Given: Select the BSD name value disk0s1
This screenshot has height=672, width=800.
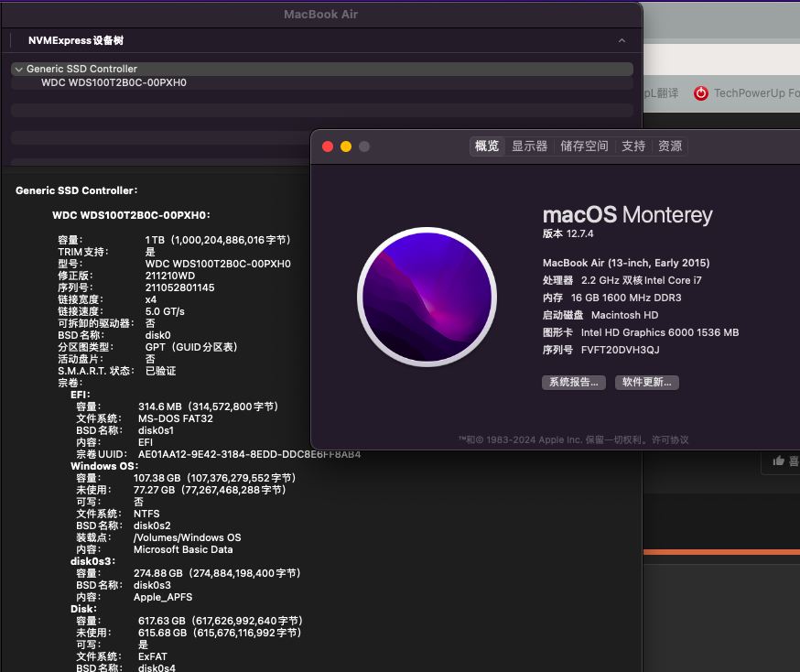Looking at the screenshot, I should click(x=156, y=430).
